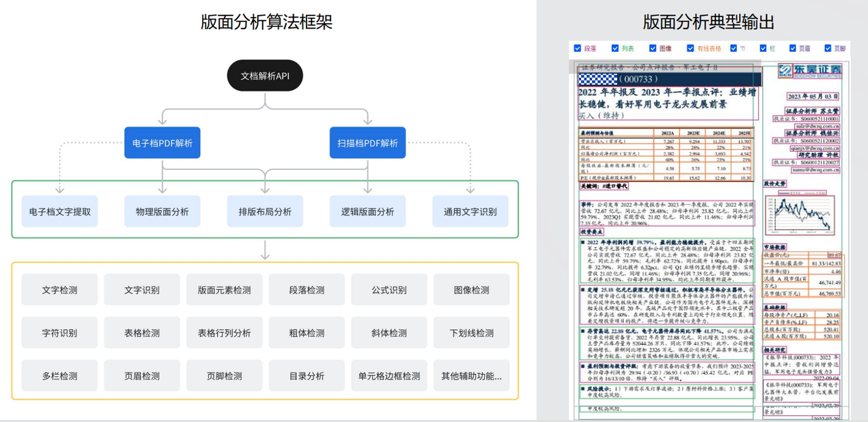
Task: Uncheck the 列表 checkbox
Action: coord(615,48)
